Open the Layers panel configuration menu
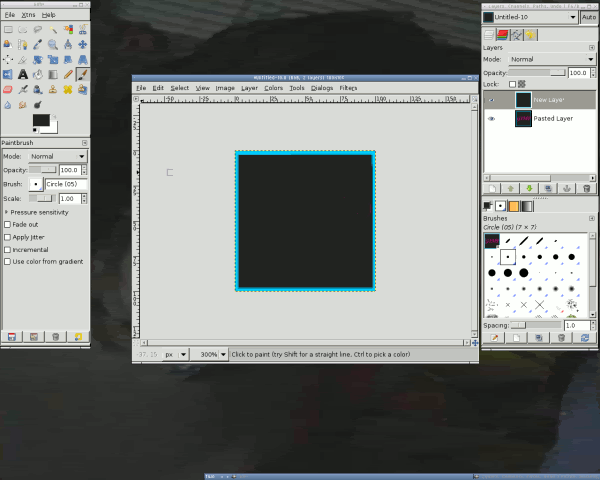 pyautogui.click(x=592, y=47)
